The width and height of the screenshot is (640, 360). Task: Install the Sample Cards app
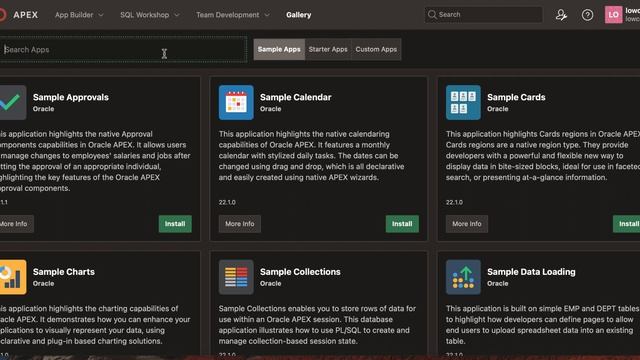[x=627, y=224]
